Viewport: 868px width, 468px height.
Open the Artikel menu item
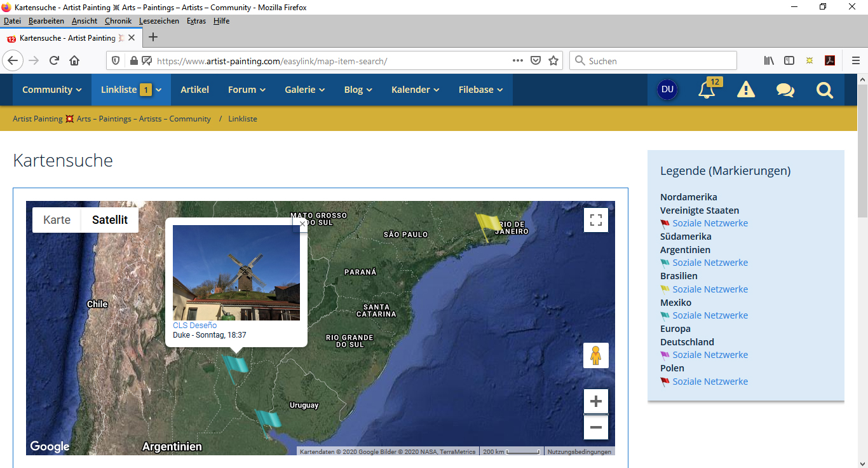[194, 90]
